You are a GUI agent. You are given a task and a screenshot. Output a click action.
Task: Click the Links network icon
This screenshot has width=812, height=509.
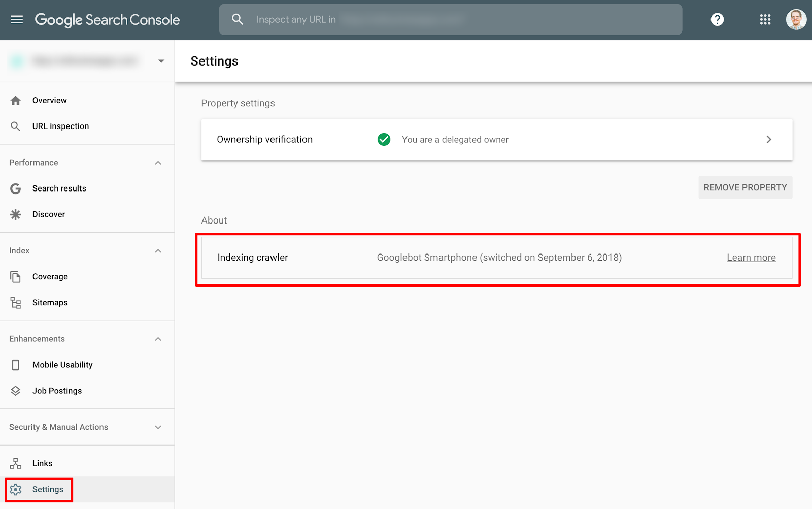[16, 463]
